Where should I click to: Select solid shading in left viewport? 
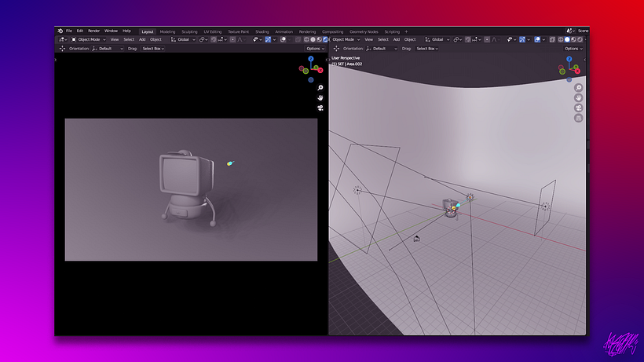click(x=313, y=39)
